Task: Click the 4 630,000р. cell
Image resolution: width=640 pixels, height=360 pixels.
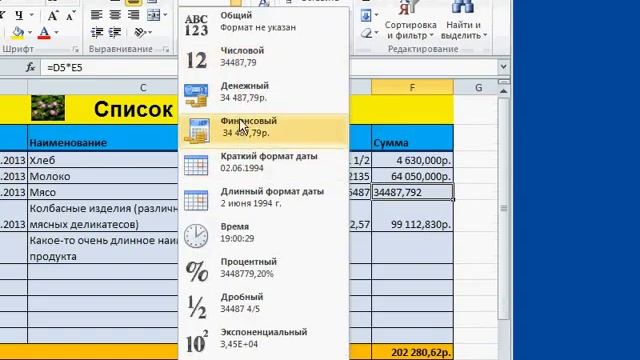Action: tap(412, 160)
